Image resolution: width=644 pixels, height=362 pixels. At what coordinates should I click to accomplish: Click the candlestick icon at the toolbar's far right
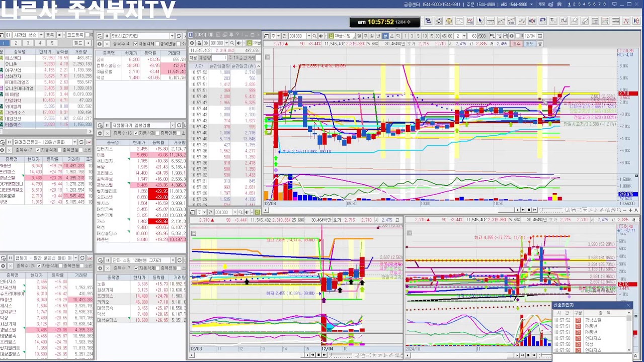point(636,21)
